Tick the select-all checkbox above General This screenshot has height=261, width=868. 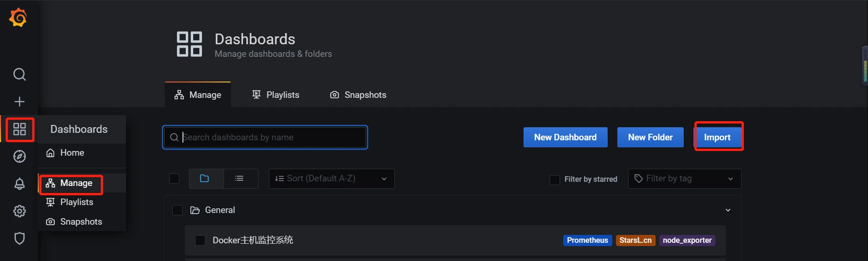[174, 179]
